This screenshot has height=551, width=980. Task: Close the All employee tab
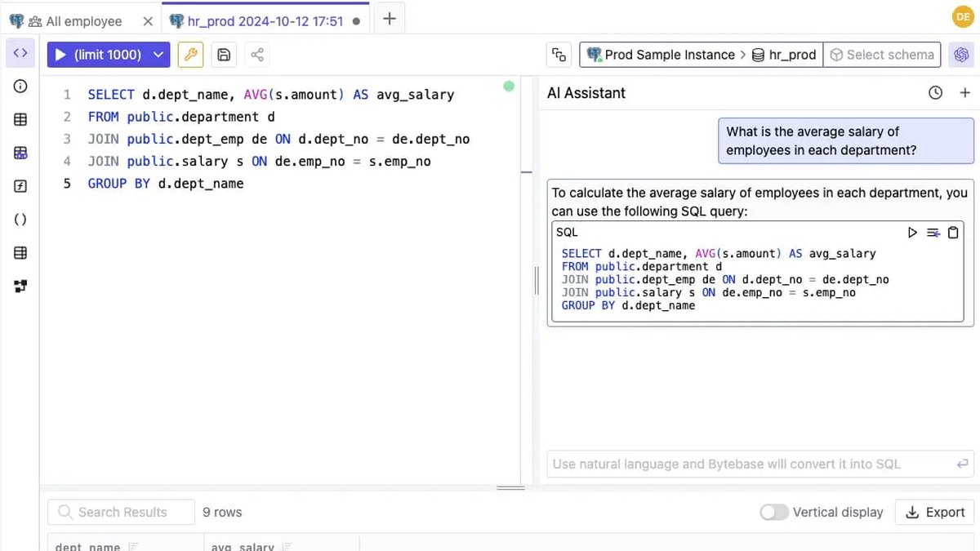point(148,21)
